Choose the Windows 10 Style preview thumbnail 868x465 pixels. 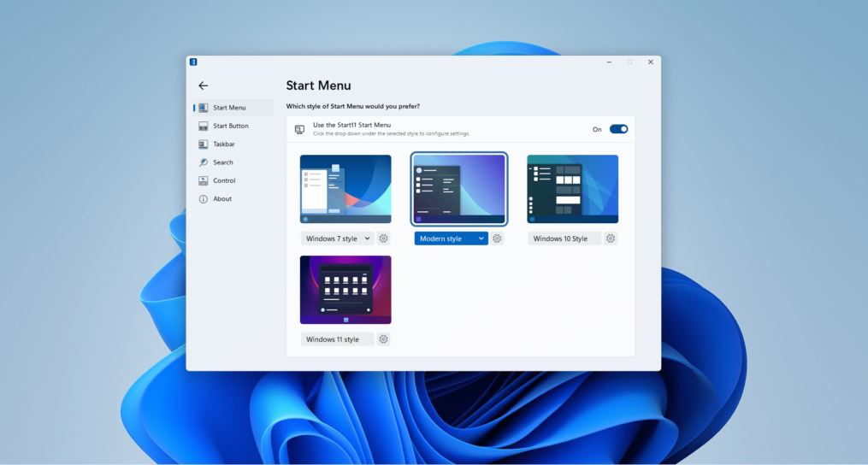[x=572, y=189]
